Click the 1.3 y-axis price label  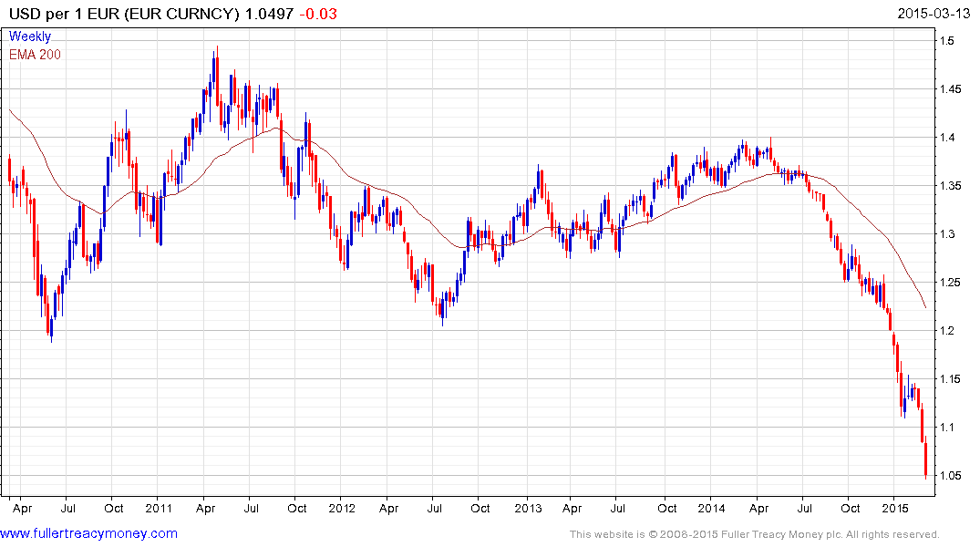click(x=947, y=233)
